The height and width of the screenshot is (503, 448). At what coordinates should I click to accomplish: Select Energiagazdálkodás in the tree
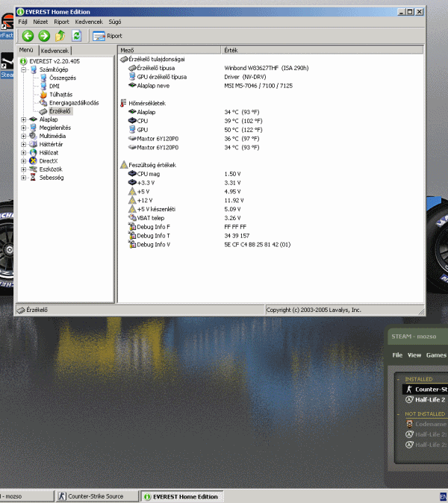click(x=74, y=103)
